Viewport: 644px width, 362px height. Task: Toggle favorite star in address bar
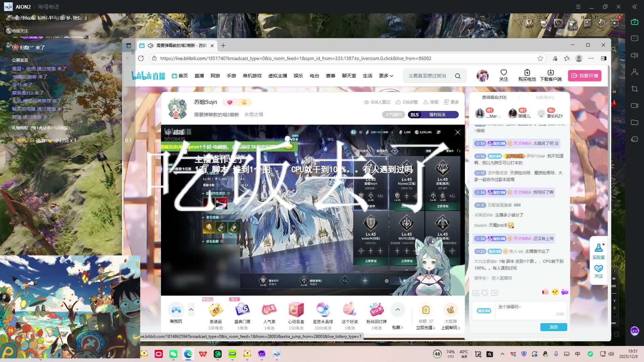[x=540, y=58]
